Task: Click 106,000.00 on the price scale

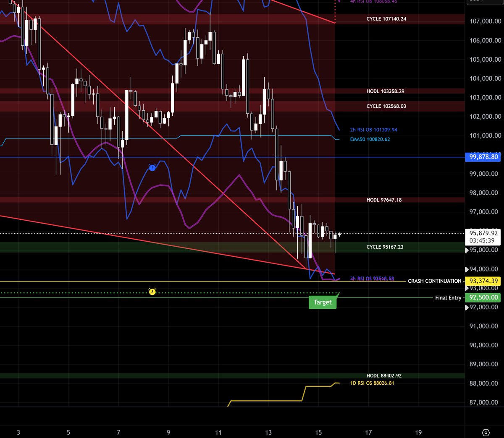Action: tap(485, 40)
